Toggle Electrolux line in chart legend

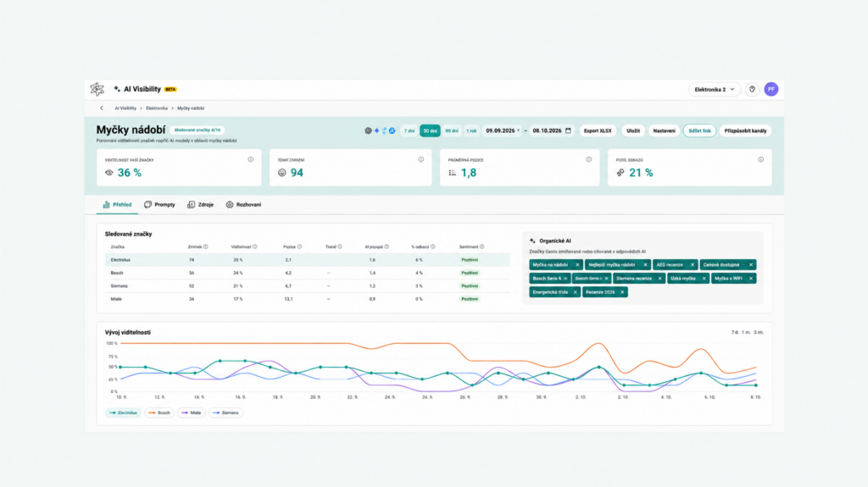[123, 412]
